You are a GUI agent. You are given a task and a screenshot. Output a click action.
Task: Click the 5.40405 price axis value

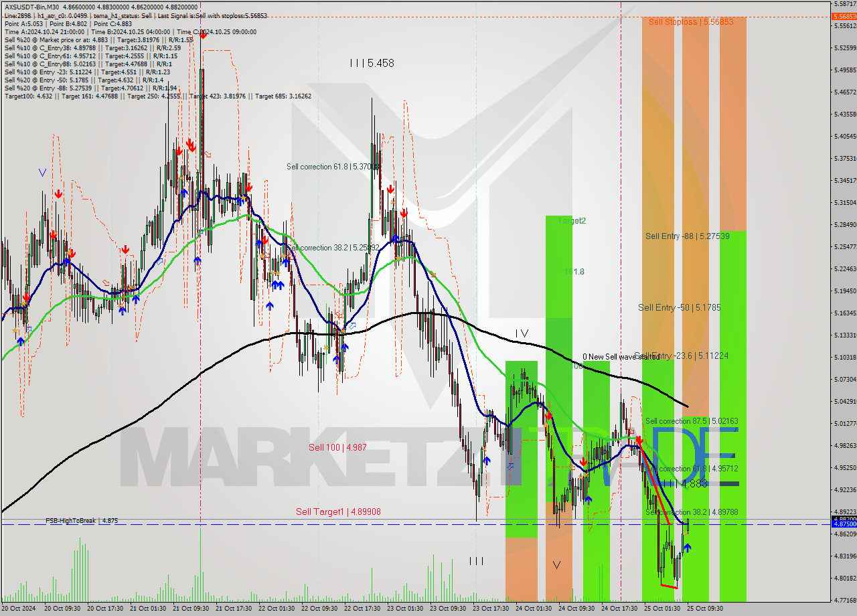click(844, 136)
